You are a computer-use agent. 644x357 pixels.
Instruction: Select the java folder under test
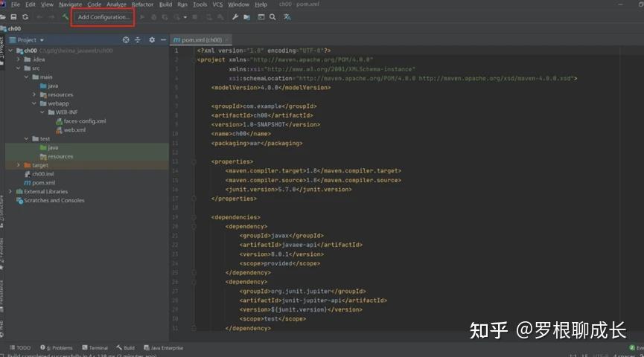49,147
